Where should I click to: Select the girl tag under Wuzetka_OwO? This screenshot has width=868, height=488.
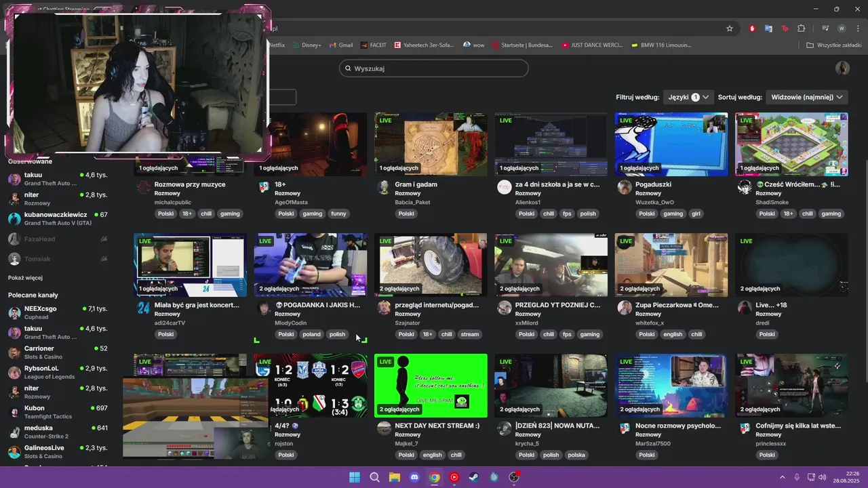[696, 213]
